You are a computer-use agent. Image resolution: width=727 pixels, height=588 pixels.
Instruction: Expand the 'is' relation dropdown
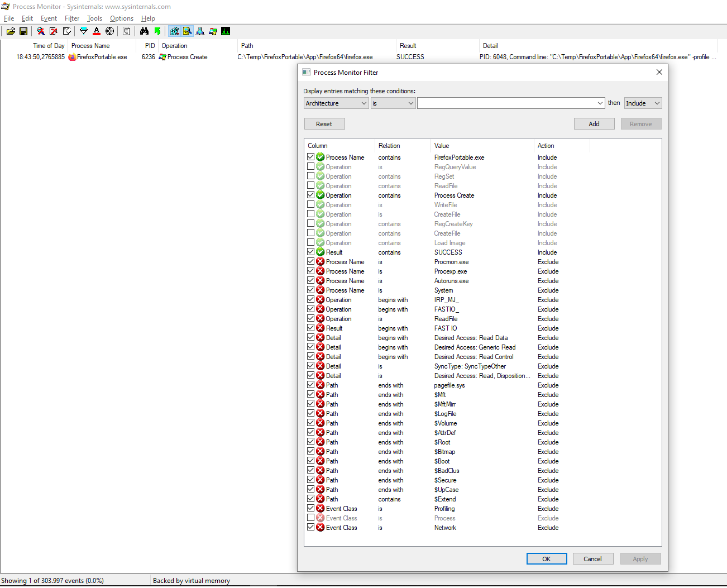tap(393, 103)
